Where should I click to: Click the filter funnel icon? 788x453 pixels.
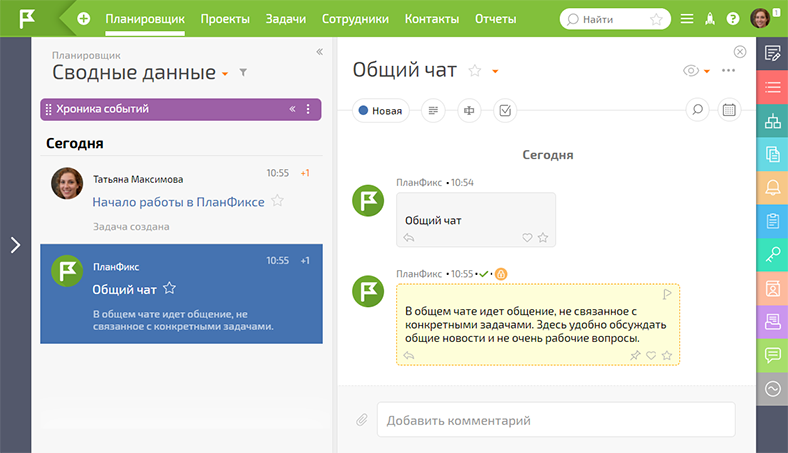coord(243,73)
